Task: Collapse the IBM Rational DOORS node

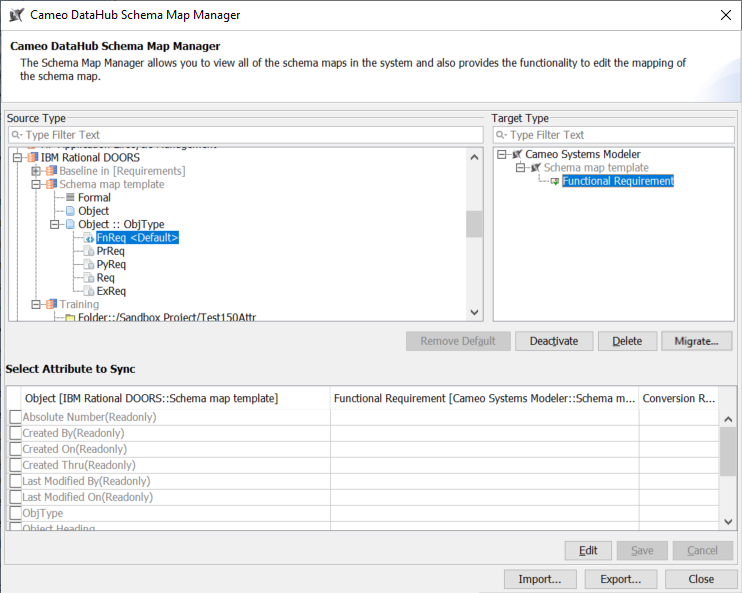Action: (x=18, y=158)
